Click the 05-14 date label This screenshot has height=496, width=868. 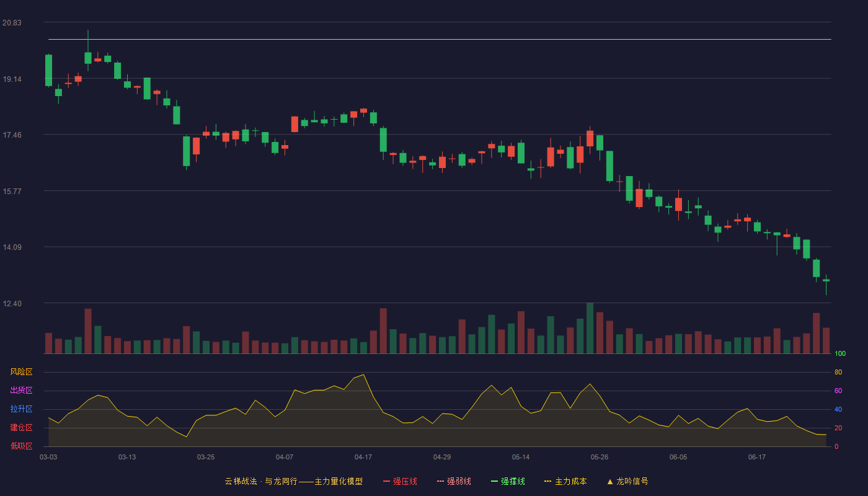[x=521, y=457]
